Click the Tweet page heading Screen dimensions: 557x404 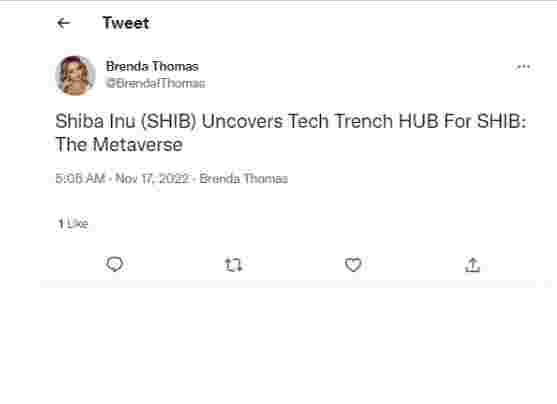[126, 23]
